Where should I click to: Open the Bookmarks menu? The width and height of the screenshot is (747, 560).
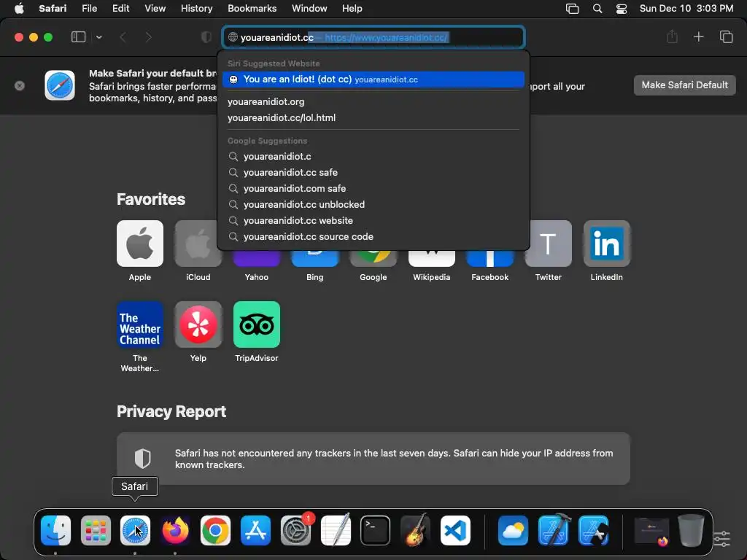pos(252,9)
